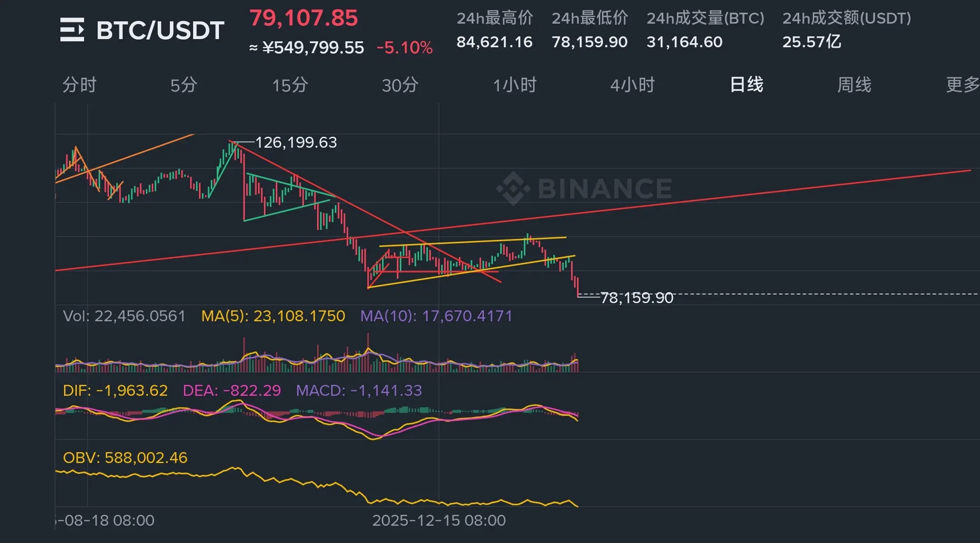Click the 79,107.85 current price
980x543 pixels.
(x=303, y=18)
